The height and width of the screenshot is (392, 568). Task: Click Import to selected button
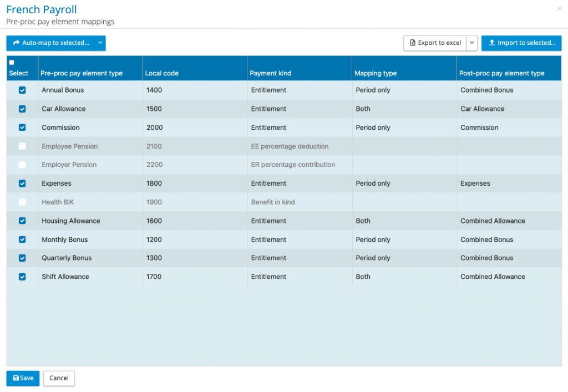(521, 43)
